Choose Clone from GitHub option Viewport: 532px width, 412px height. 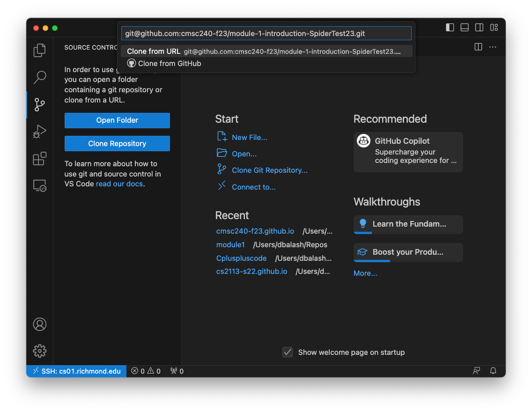pyautogui.click(x=169, y=63)
